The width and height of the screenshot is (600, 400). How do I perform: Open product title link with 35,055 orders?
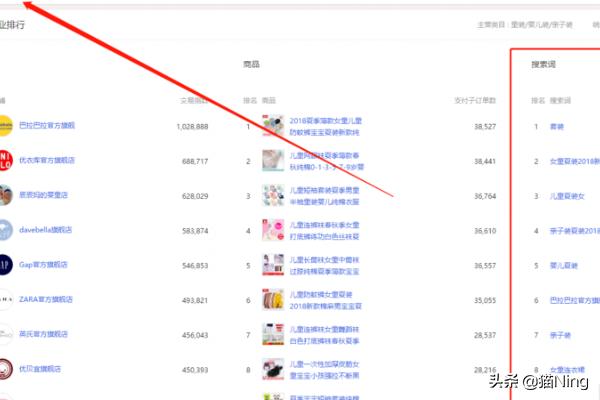tap(326, 300)
